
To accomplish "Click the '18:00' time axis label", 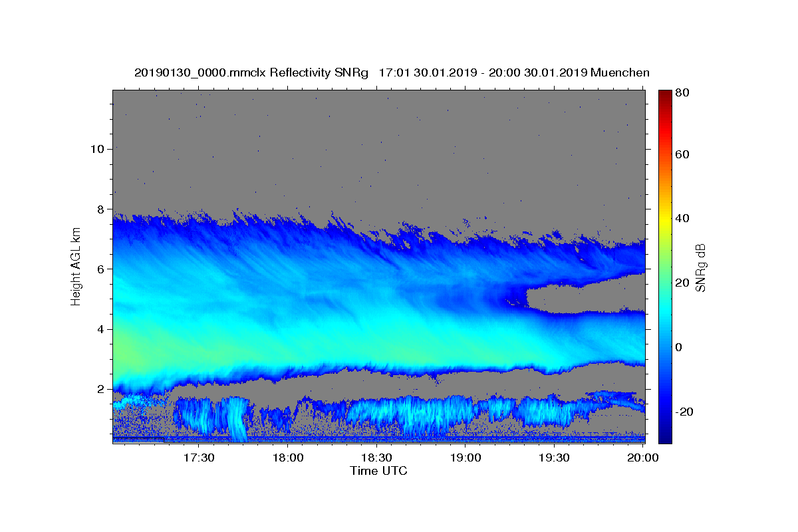I will coord(289,458).
